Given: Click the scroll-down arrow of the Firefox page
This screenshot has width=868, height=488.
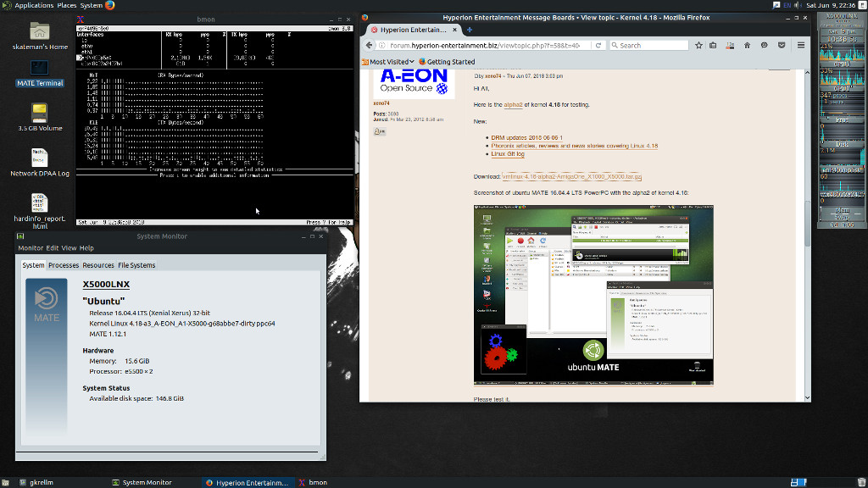Looking at the screenshot, I should tap(807, 398).
